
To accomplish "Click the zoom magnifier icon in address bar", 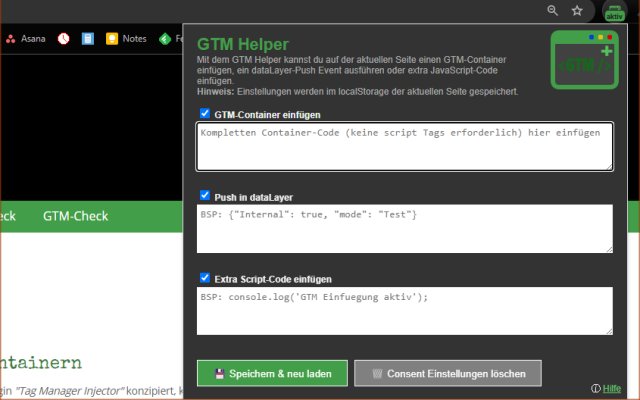I will tap(553, 11).
